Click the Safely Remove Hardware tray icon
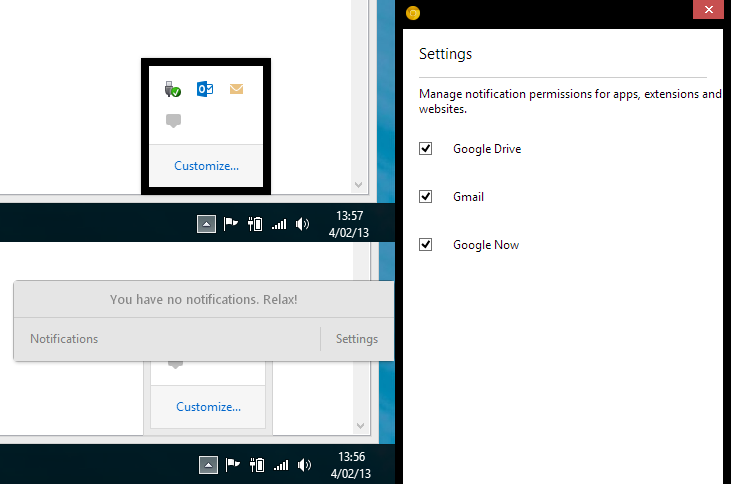Screen dimensions: 731x484 [172, 89]
